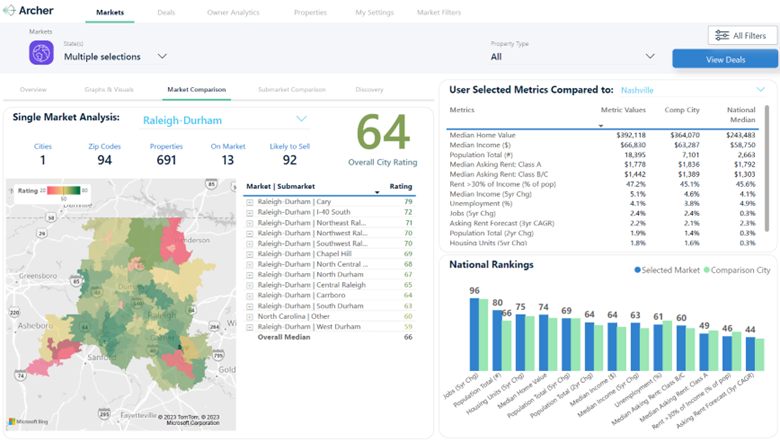
Task: Click the Microsoft Bing logo on map
Action: coord(28,422)
